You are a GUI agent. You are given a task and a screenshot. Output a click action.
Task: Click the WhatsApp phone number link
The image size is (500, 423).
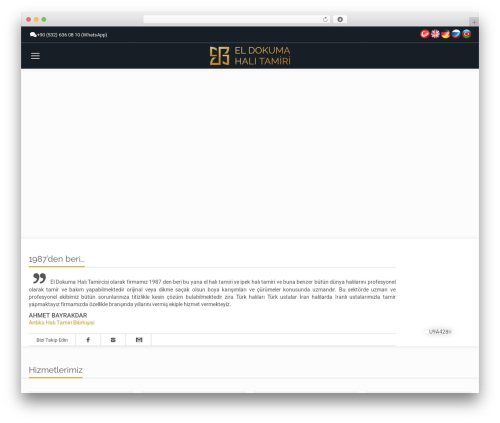(x=72, y=35)
